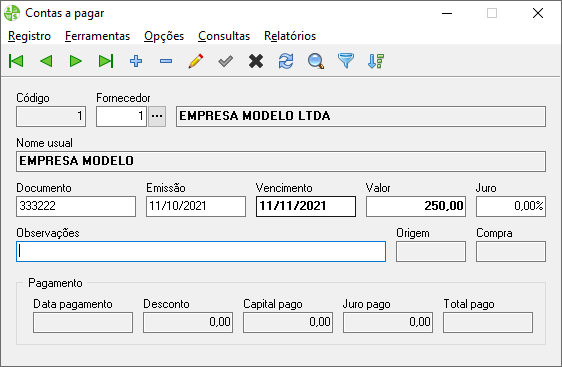Click the Documento field with 333222
The image size is (562, 367).
click(76, 206)
